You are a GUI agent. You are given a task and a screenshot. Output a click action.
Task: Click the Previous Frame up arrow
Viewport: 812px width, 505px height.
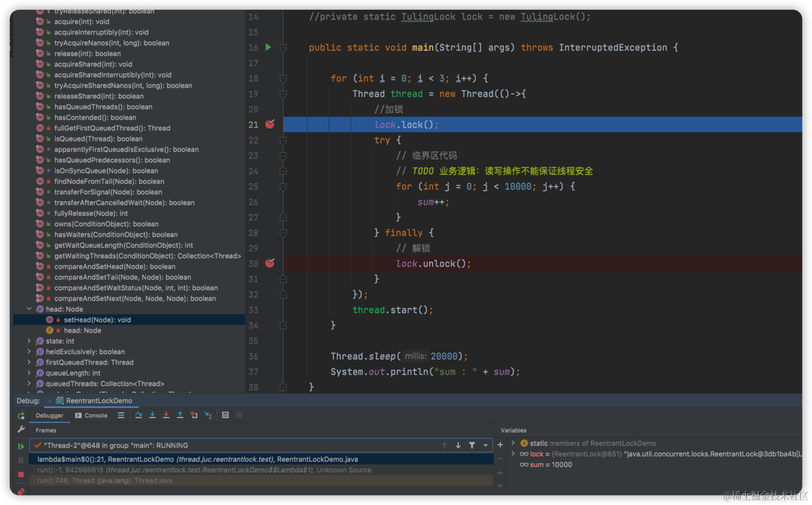click(x=444, y=445)
